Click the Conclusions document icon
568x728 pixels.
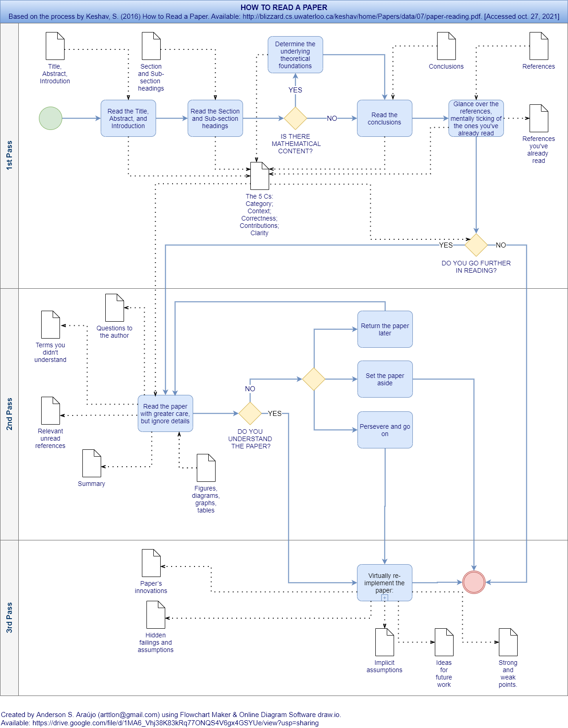(446, 46)
